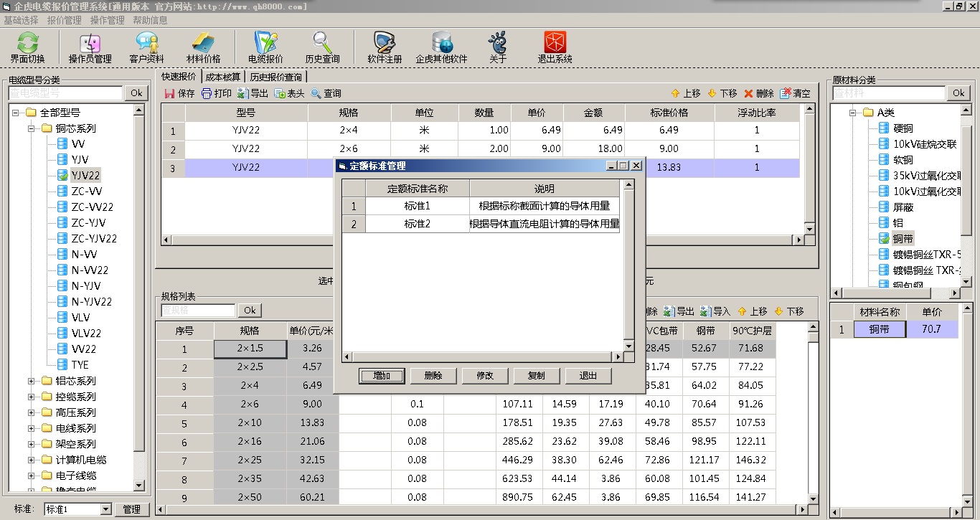Click 打印 in quick quote toolbar

click(x=217, y=93)
